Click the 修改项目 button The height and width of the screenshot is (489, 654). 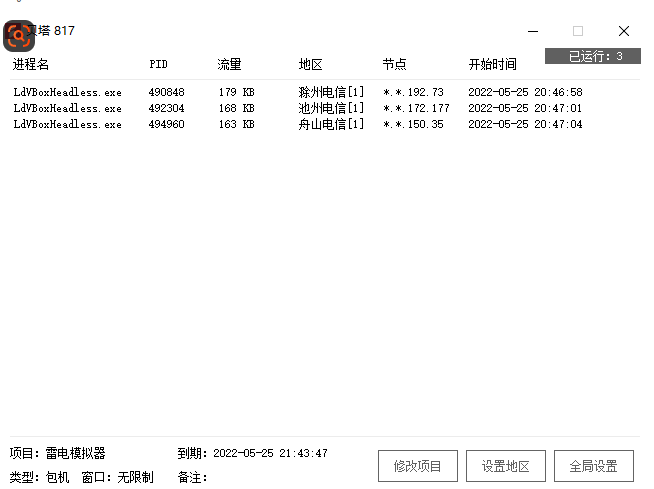[418, 466]
